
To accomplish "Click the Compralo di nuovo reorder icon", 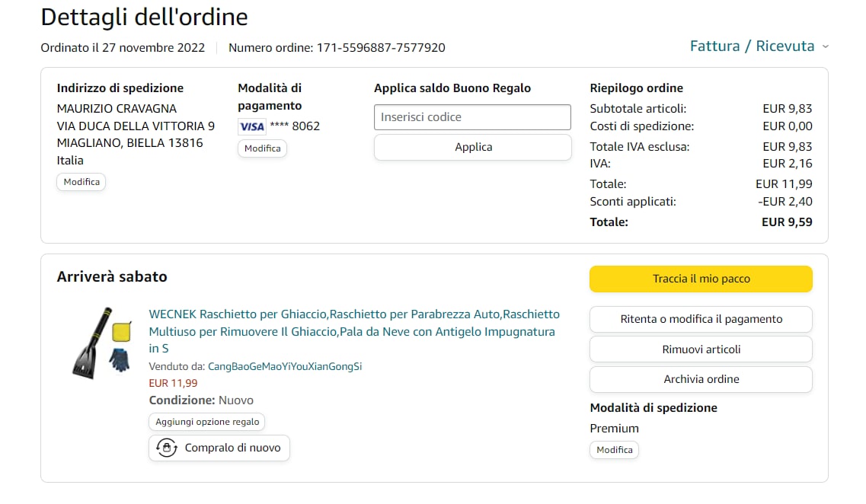I will pyautogui.click(x=166, y=448).
